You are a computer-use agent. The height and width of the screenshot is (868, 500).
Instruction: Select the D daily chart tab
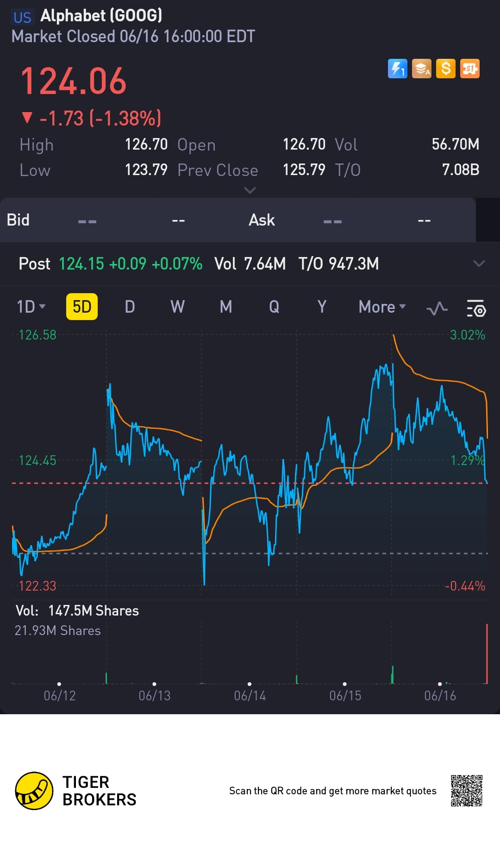click(130, 307)
